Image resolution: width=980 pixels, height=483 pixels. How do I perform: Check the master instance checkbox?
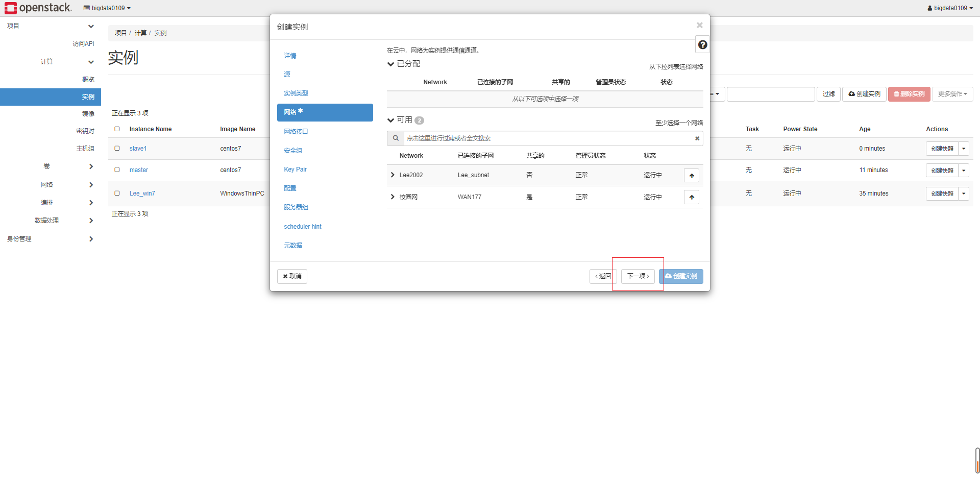point(117,170)
